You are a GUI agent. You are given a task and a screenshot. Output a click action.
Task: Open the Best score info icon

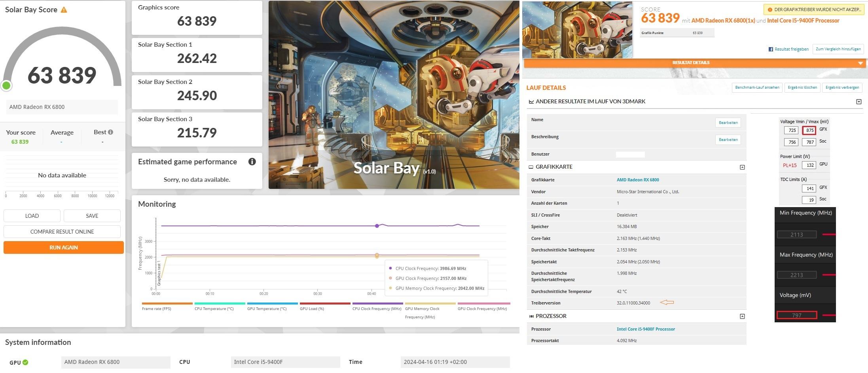[x=110, y=132]
